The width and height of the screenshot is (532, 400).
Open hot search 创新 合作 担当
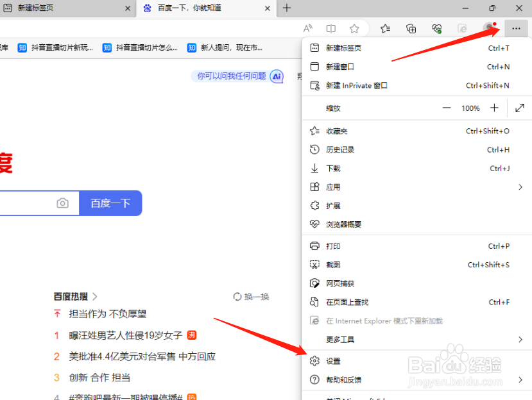click(x=99, y=378)
